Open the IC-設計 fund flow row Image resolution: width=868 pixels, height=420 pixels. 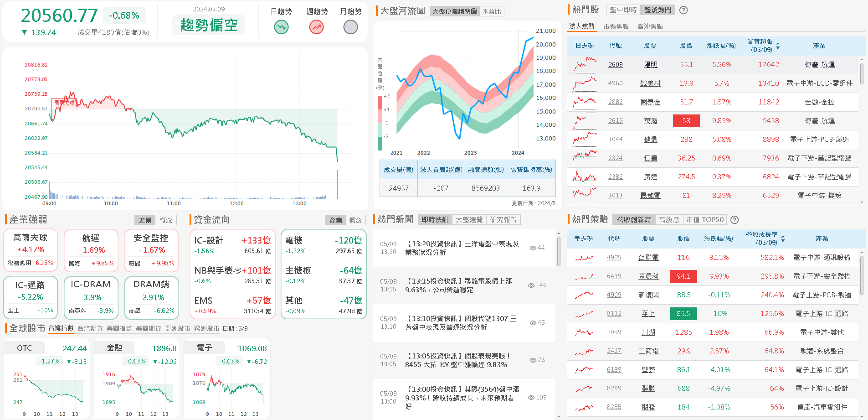[x=232, y=245]
